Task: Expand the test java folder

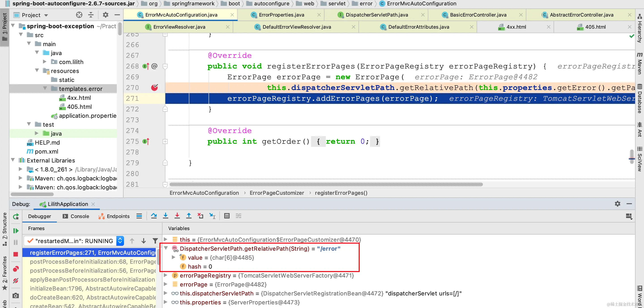Action: [36, 133]
